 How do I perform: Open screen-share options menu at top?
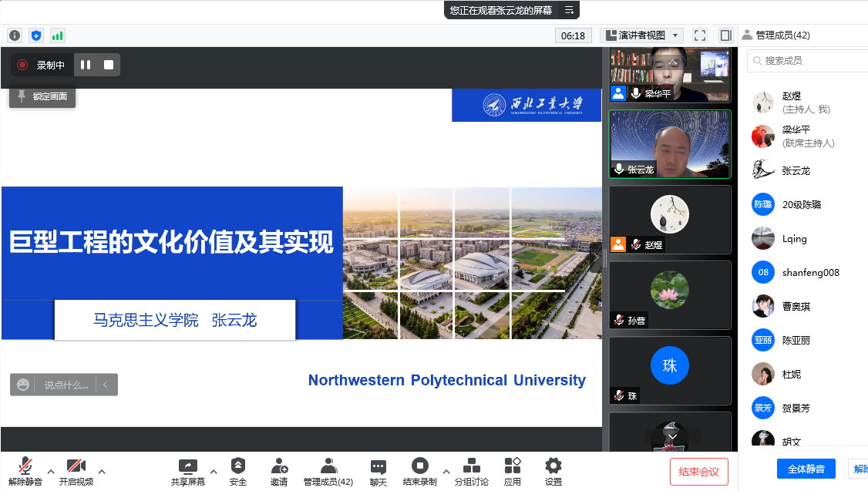[569, 10]
